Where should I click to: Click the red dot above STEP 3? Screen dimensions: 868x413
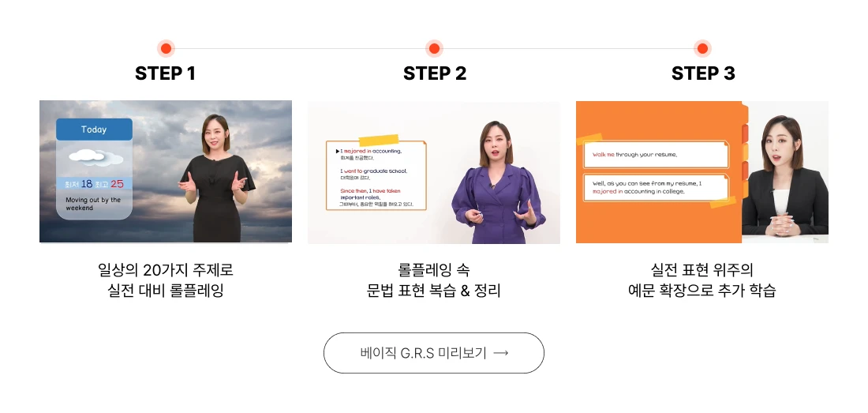(x=702, y=49)
